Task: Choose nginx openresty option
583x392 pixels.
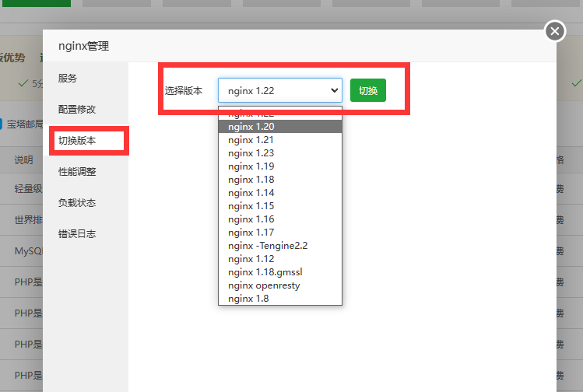Action: click(280, 285)
